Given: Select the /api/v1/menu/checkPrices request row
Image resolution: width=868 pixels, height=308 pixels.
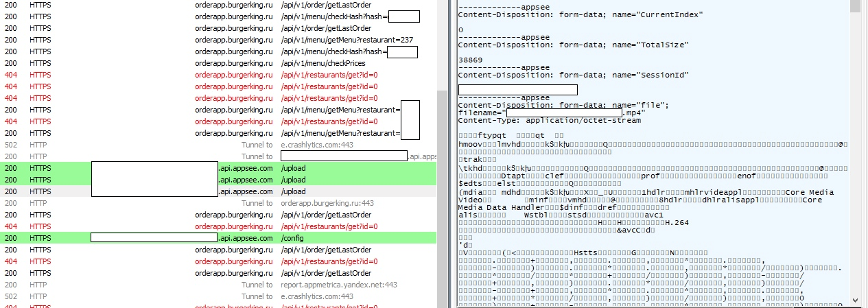Looking at the screenshot, I should point(218,63).
